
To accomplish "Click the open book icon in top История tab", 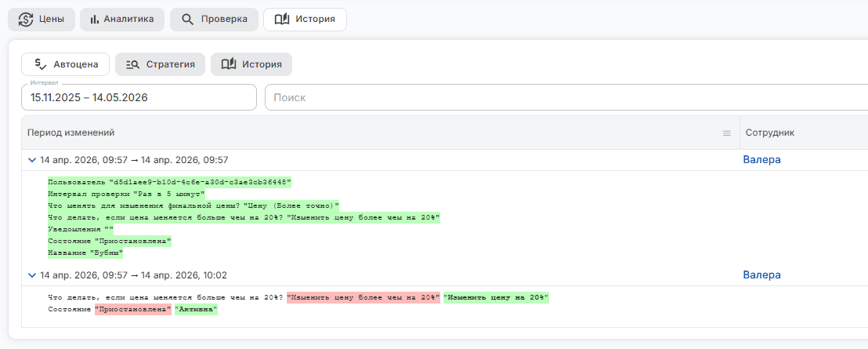I will 282,20.
